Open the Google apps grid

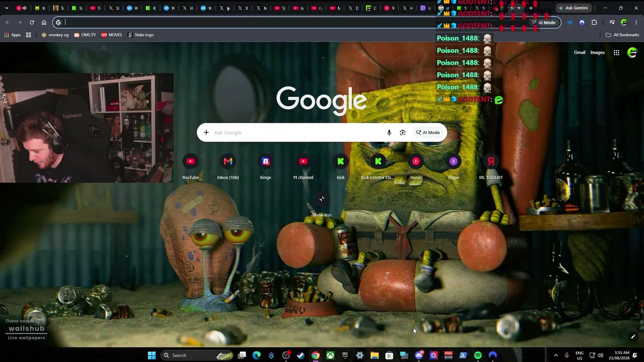616,52
